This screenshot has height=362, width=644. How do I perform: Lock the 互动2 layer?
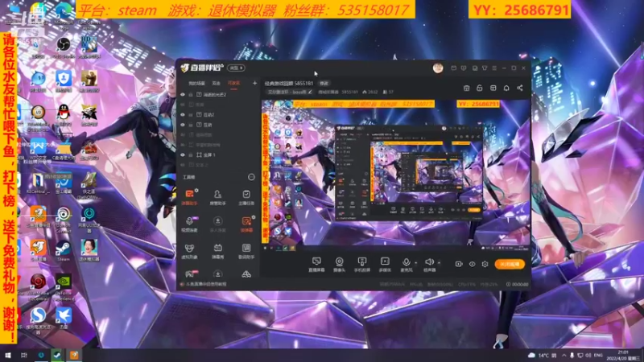click(191, 114)
